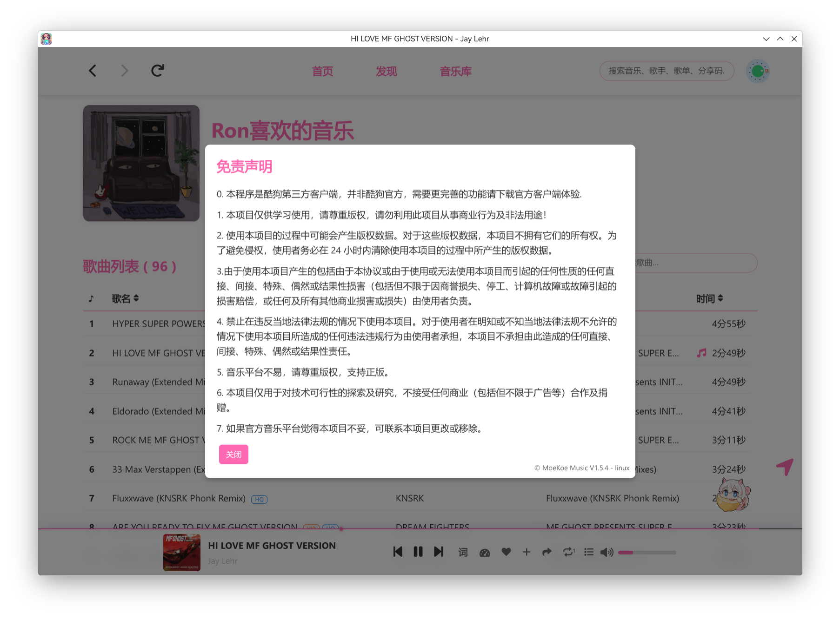Adjust the volume slider

point(647,553)
